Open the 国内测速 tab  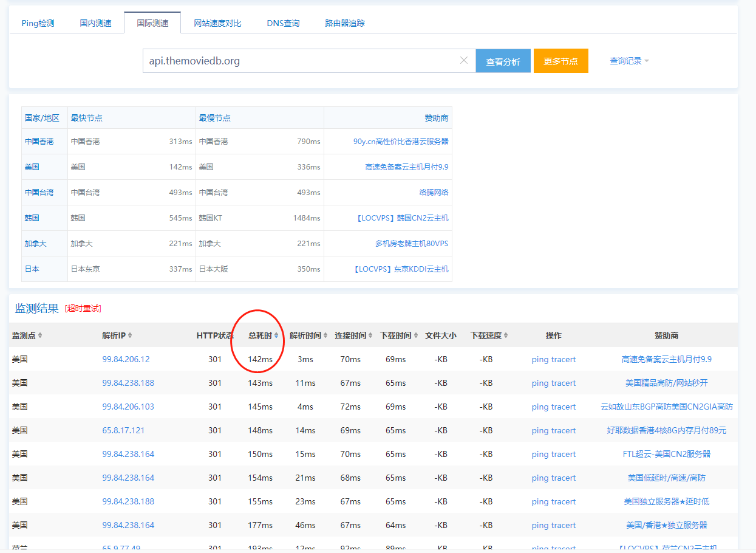[x=95, y=22]
